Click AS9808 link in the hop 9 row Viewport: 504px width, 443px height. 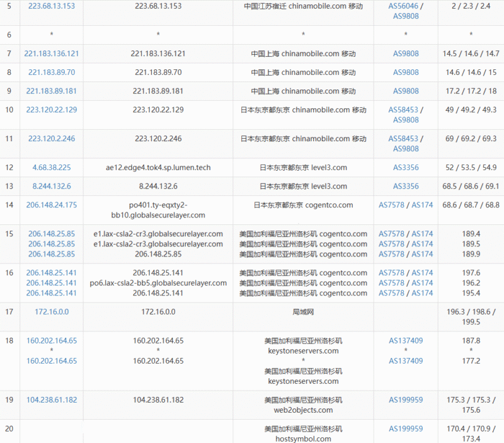(x=406, y=91)
